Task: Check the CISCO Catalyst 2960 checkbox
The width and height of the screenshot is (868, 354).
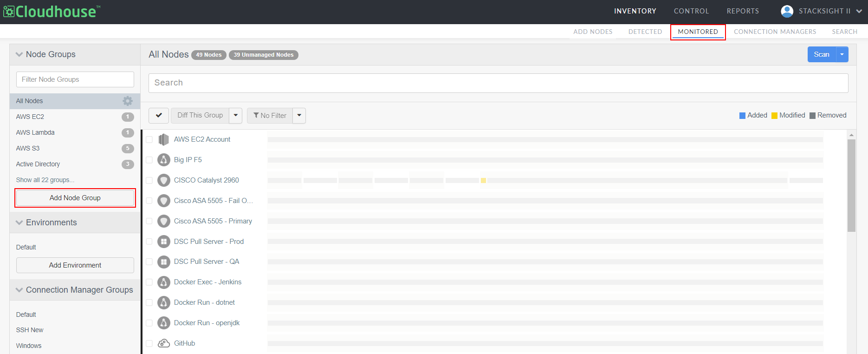Action: click(x=149, y=180)
